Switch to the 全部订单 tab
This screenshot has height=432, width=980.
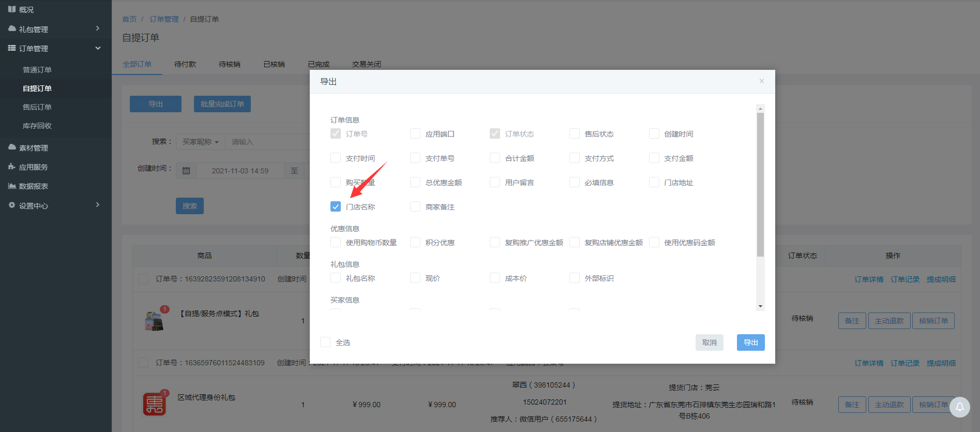(x=137, y=64)
